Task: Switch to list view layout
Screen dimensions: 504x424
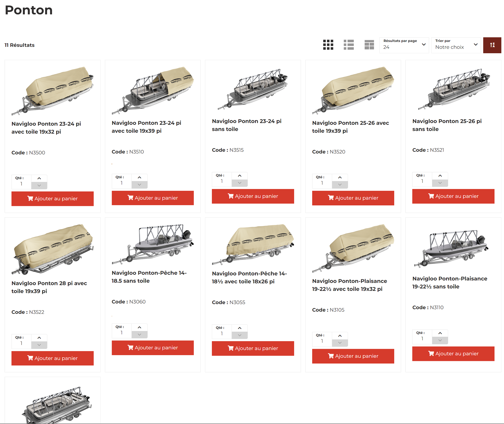Action: click(349, 45)
